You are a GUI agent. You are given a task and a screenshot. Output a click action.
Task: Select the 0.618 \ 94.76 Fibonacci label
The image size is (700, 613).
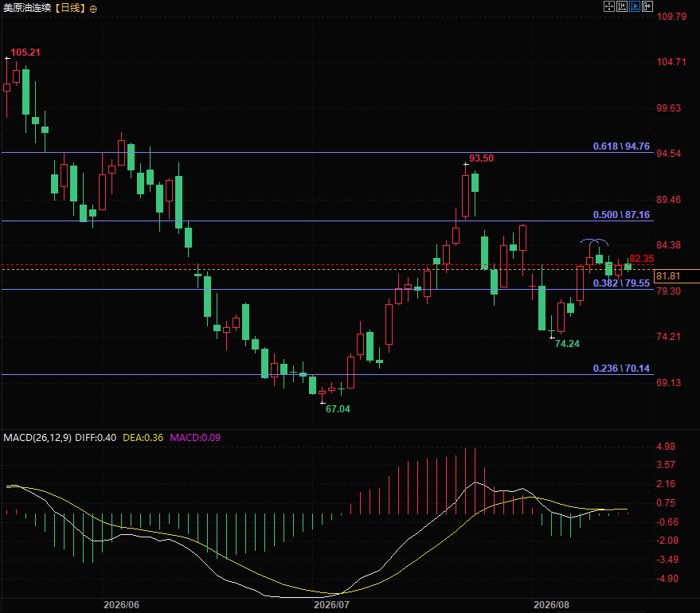tap(621, 146)
